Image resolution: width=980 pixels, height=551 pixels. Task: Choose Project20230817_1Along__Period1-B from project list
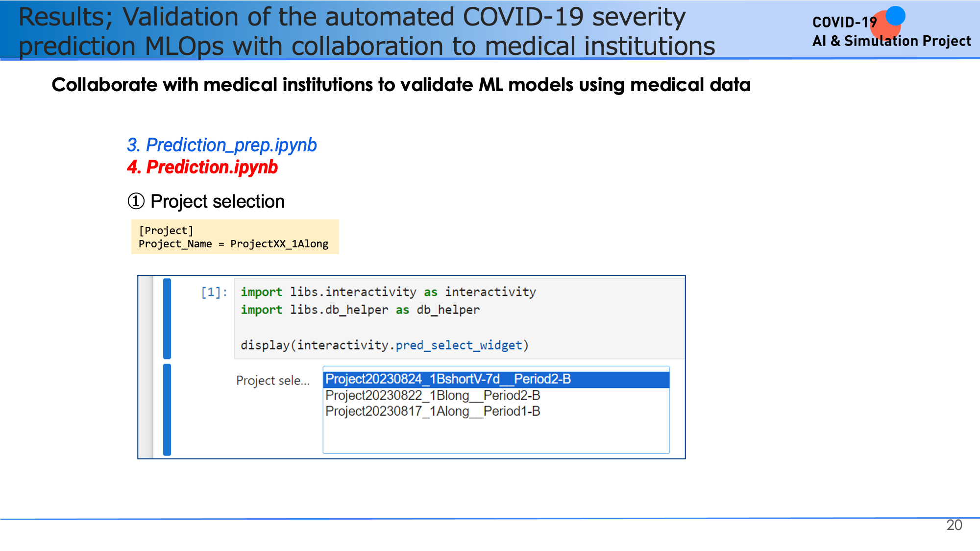point(433,411)
